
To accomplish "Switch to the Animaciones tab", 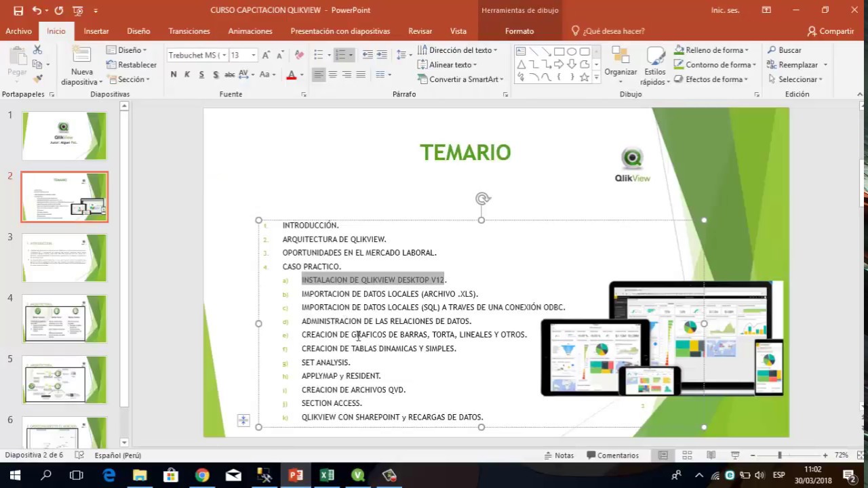I will pos(250,31).
